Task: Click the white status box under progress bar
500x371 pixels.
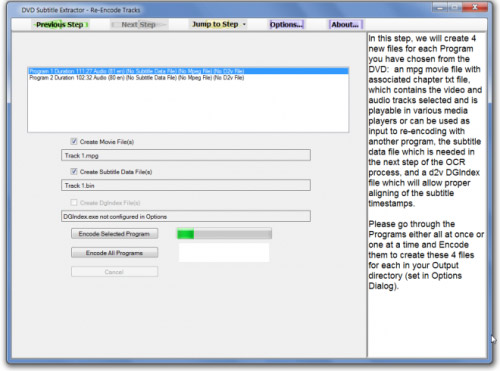Action: pos(224,252)
